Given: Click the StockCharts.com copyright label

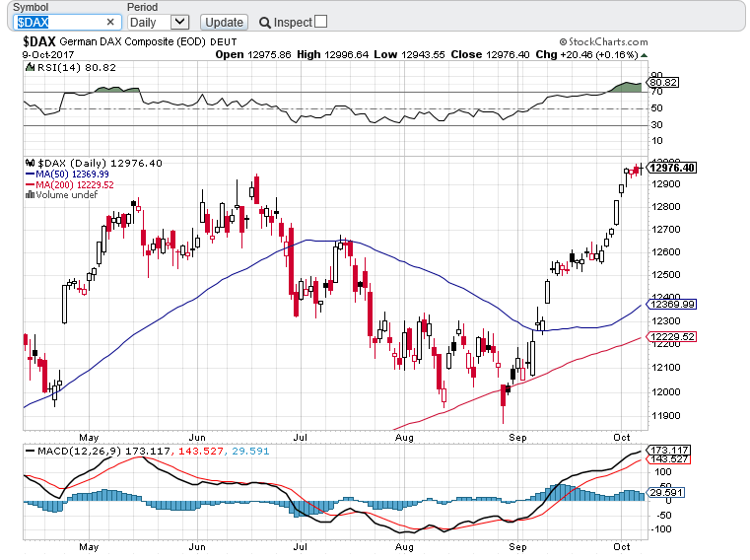Looking at the screenshot, I should 603,42.
